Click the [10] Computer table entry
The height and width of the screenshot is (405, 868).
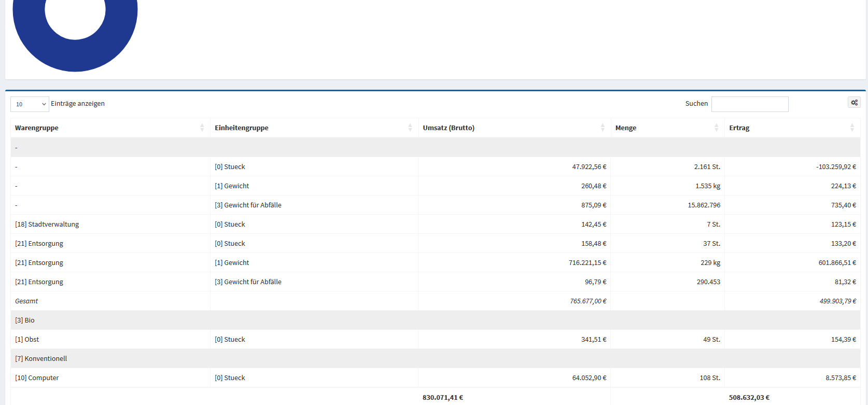37,378
